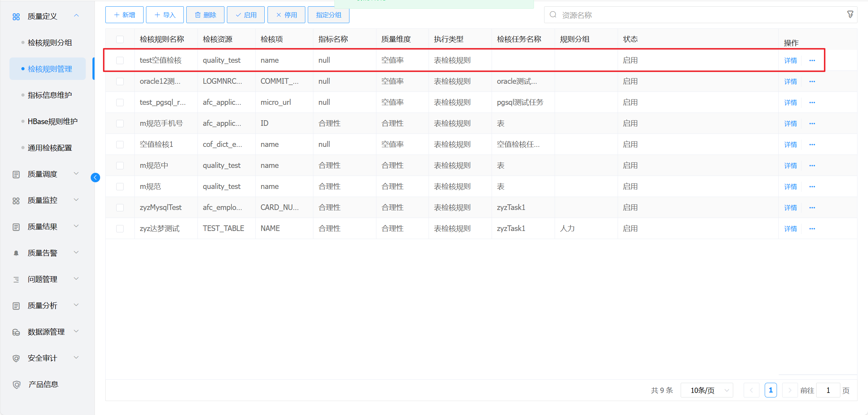
Task: Collapse the 质量定义 menu section
Action: point(76,16)
